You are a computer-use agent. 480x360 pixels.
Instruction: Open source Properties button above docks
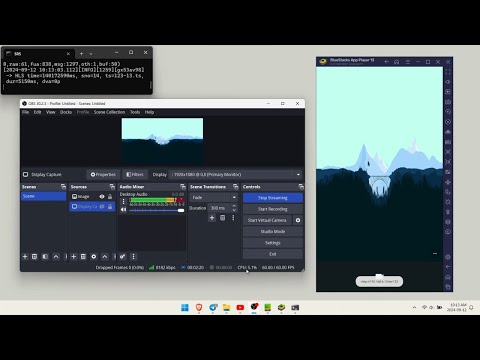coord(103,174)
